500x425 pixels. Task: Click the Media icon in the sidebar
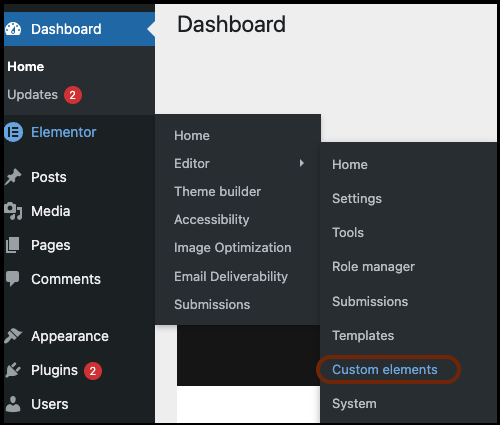click(13, 211)
